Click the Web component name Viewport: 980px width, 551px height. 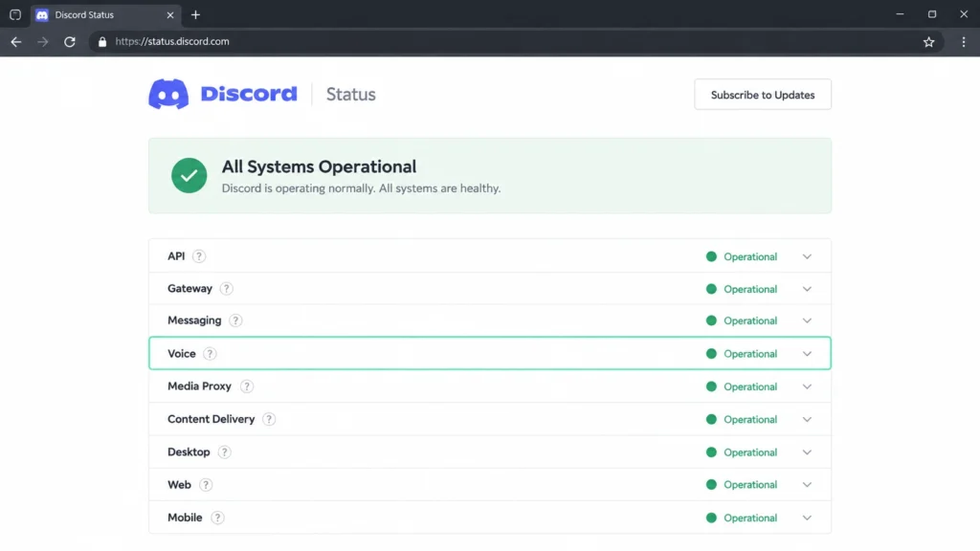(x=179, y=485)
